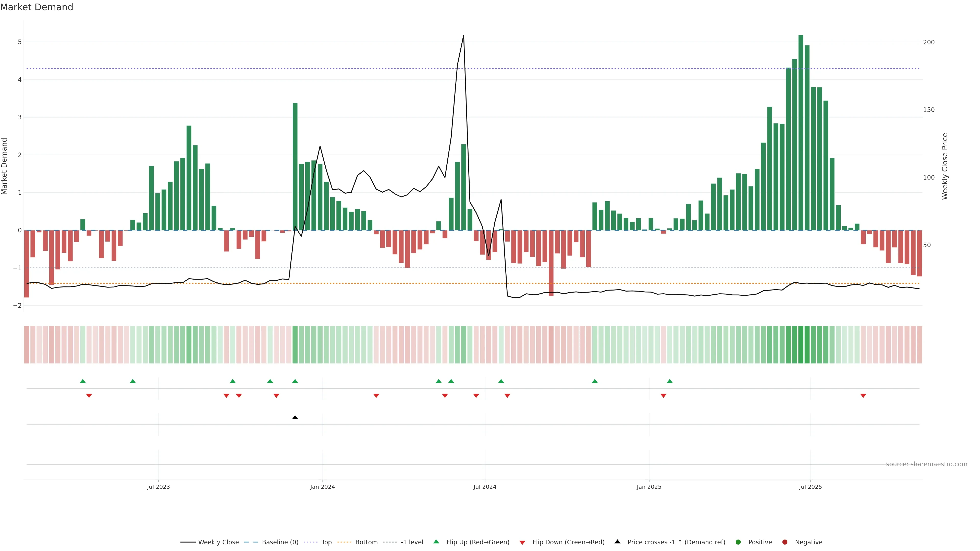Click the green Positive dot in the legend

click(738, 542)
